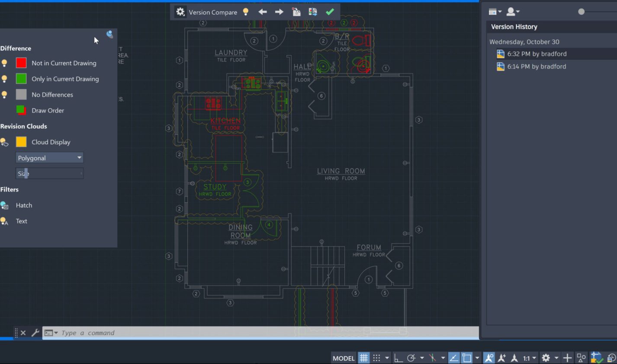This screenshot has width=617, height=364.
Task: Click the pin icon on settings panel
Action: coord(109,34)
